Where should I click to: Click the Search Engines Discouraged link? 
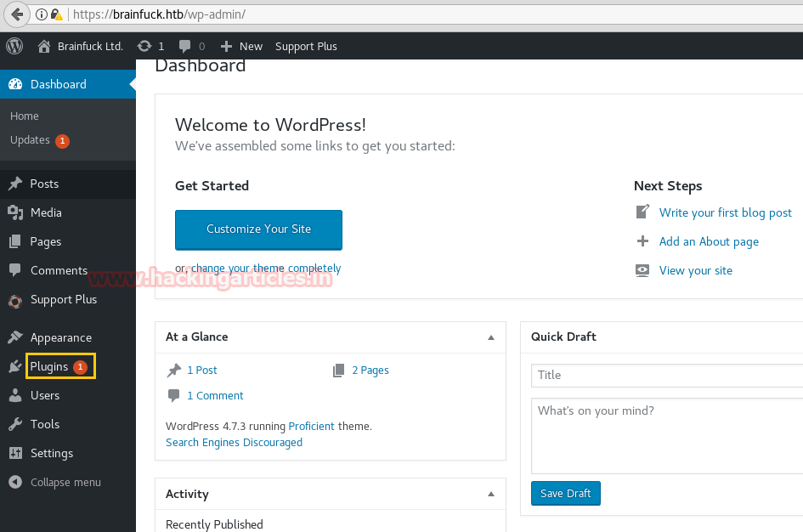234,443
